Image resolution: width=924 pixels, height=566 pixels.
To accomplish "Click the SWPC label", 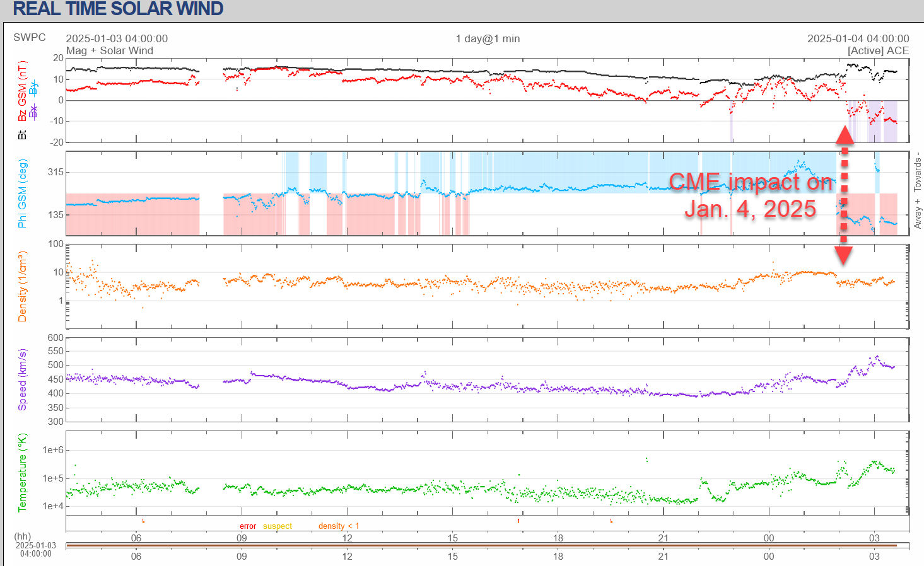I will (30, 37).
